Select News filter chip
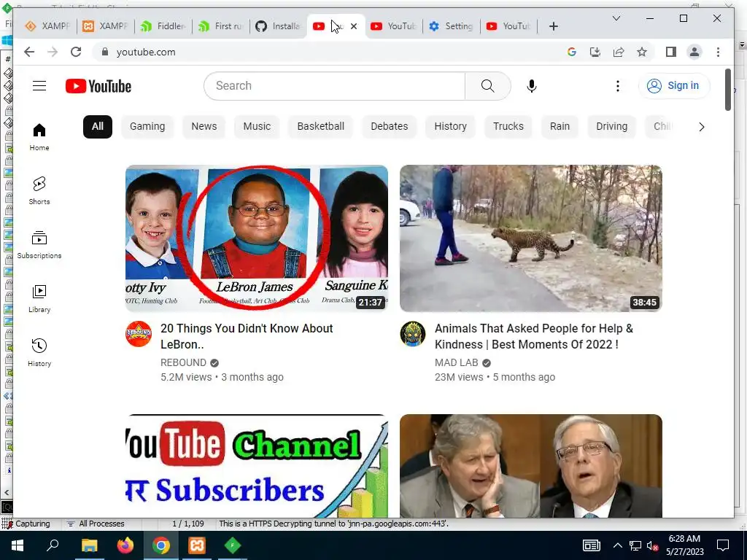The width and height of the screenshot is (747, 560). (204, 127)
